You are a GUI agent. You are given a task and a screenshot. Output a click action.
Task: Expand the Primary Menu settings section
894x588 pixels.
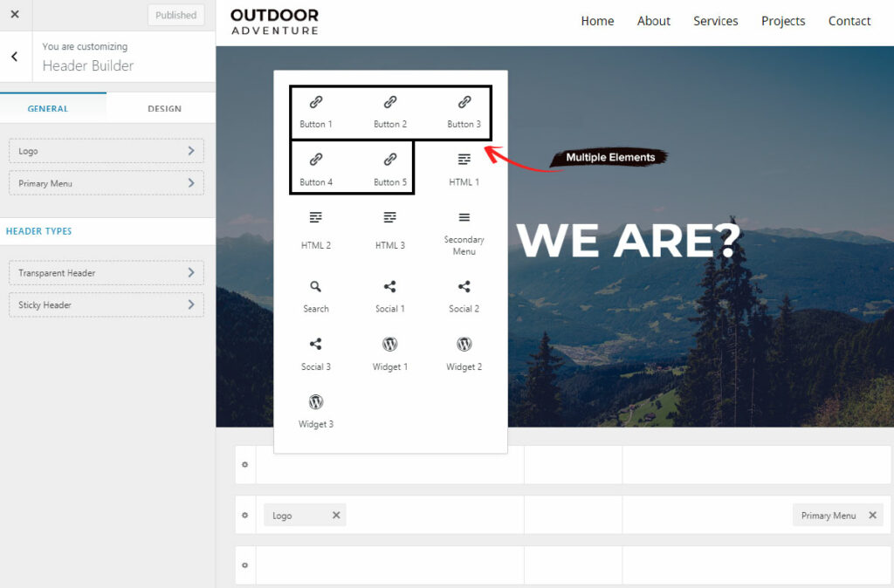pyautogui.click(x=106, y=183)
